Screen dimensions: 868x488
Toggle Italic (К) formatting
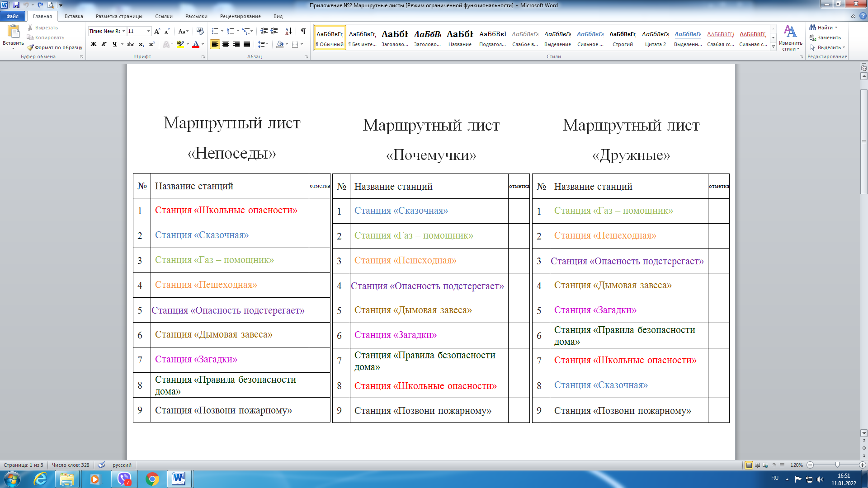coord(104,44)
